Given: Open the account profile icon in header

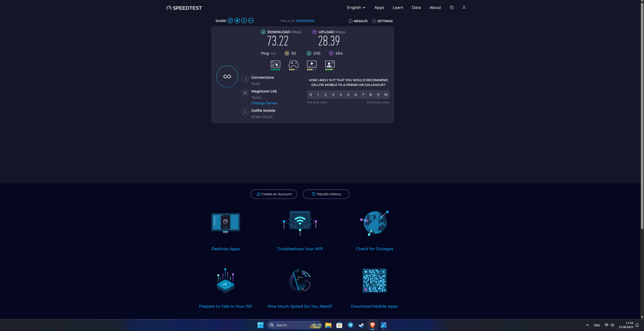Looking at the screenshot, I should 464,8.
